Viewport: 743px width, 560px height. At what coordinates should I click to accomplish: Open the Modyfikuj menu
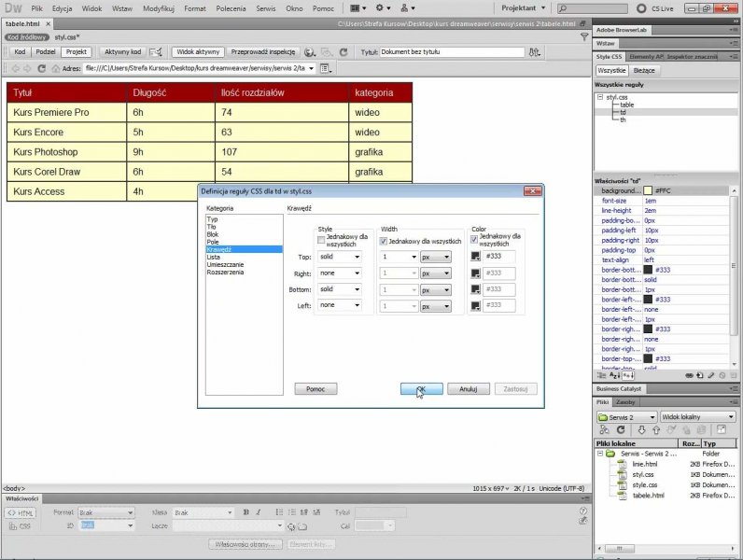click(159, 7)
